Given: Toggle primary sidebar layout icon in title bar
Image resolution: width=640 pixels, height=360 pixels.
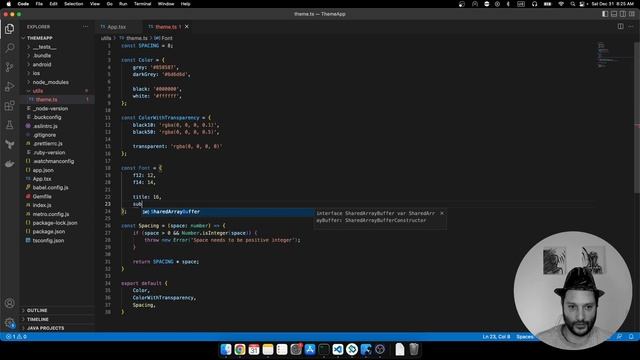Looking at the screenshot, I should (605, 14).
